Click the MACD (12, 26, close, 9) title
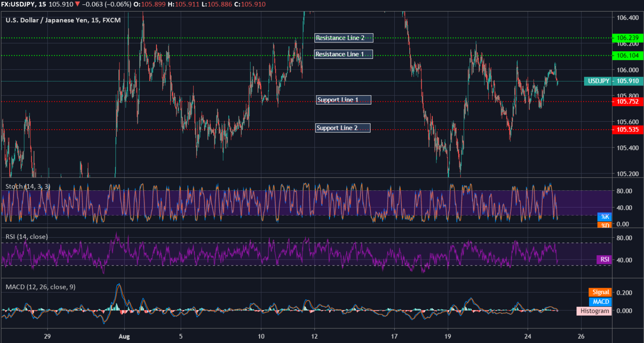This screenshot has width=644, height=343. (x=40, y=287)
